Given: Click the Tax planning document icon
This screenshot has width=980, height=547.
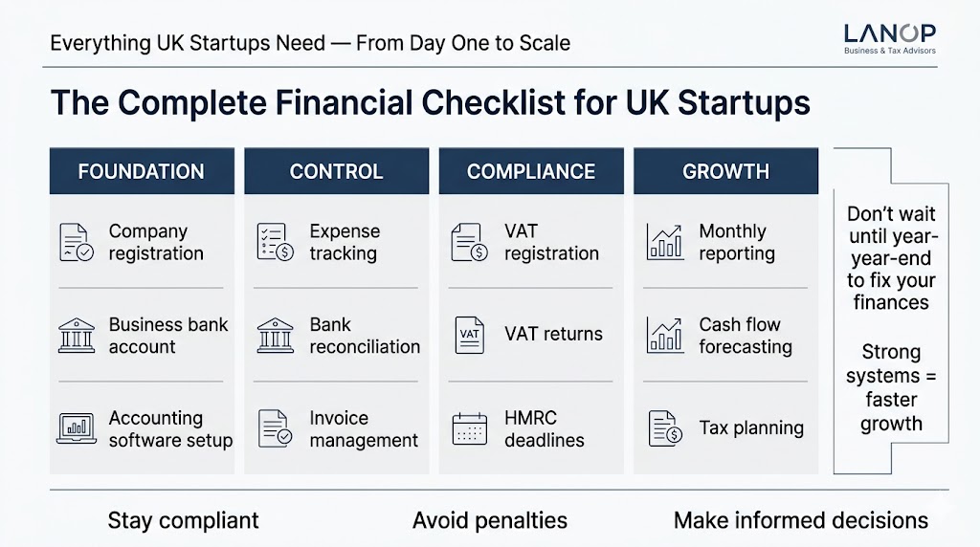Looking at the screenshot, I should pos(665,428).
